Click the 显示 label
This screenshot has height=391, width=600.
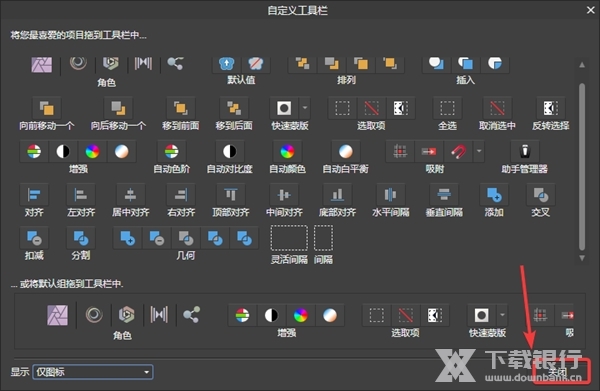20,371
